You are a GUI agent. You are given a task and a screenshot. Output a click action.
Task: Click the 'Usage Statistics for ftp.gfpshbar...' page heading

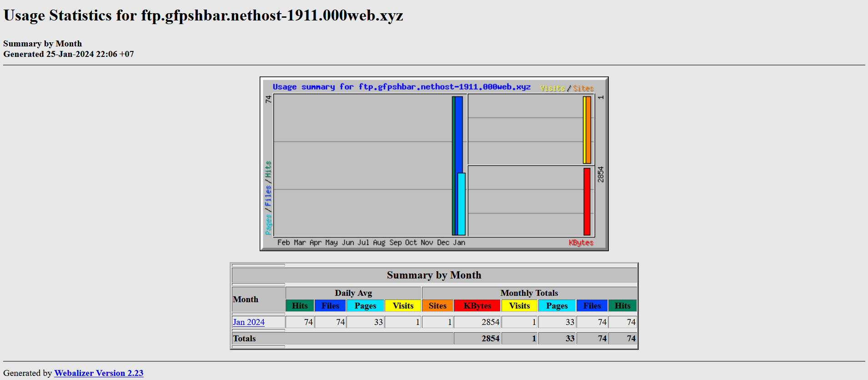[x=203, y=15]
